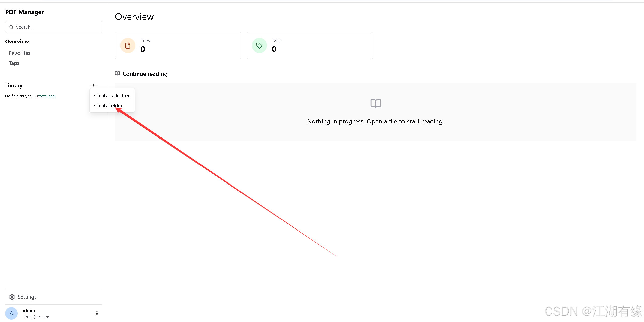
Task: Open the admin account options menu
Action: point(97,313)
